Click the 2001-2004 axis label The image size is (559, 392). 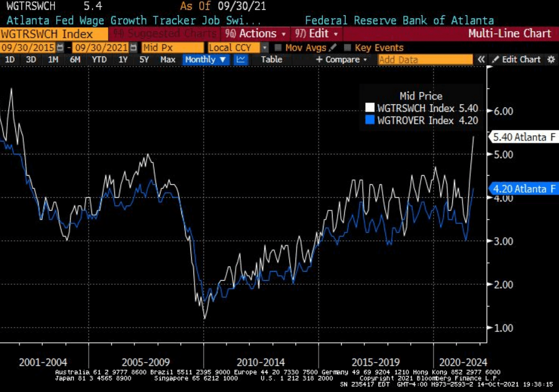tap(44, 362)
